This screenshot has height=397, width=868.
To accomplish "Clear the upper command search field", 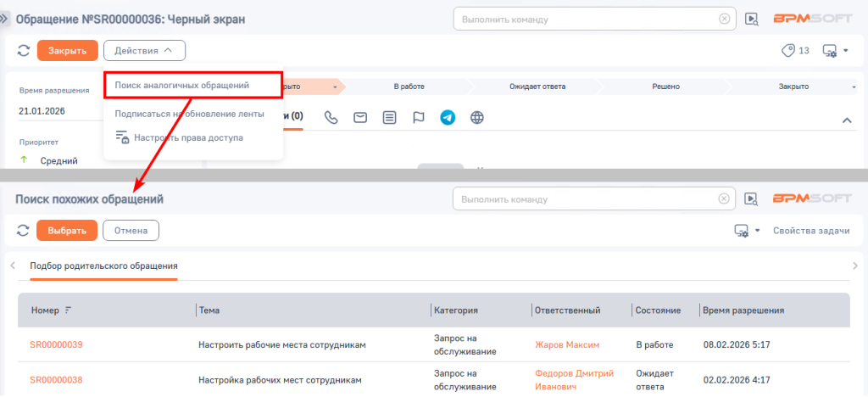I will 724,19.
